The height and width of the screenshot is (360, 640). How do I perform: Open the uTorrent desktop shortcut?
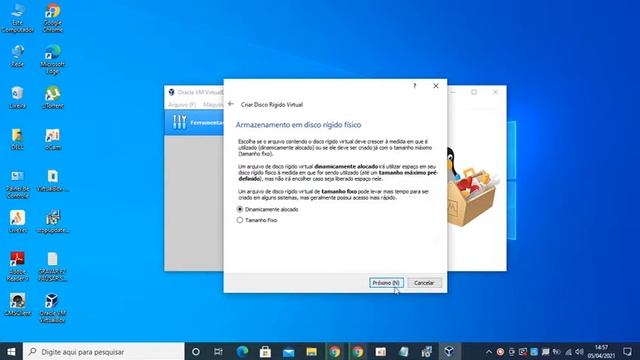point(53,97)
